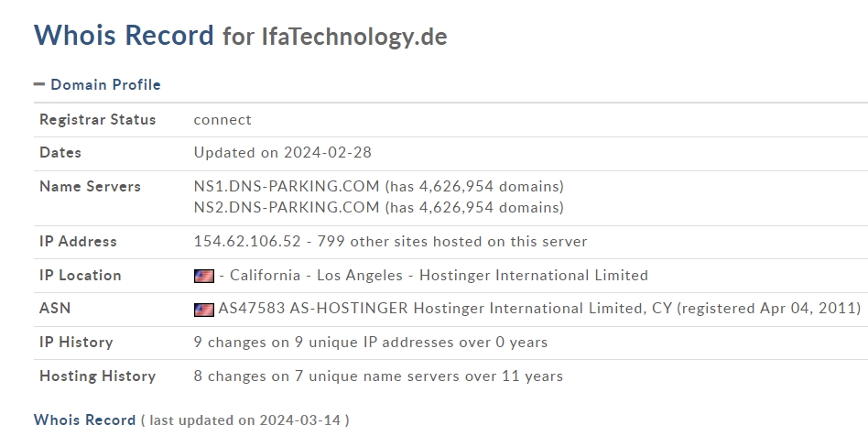
Task: Click the IP address 154.62.106.52
Action: (247, 242)
